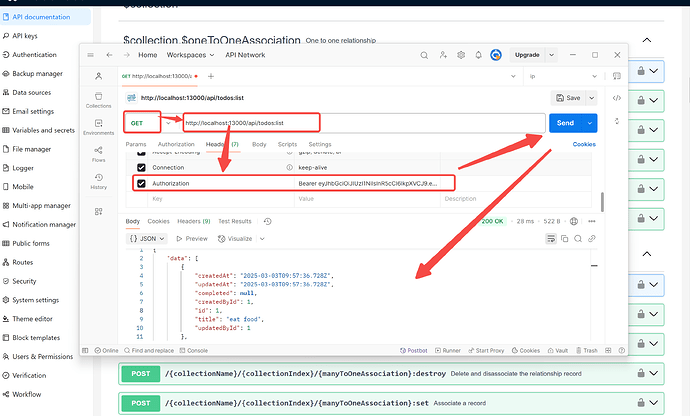
Task: Open History sidebar panel
Action: pos(99,181)
